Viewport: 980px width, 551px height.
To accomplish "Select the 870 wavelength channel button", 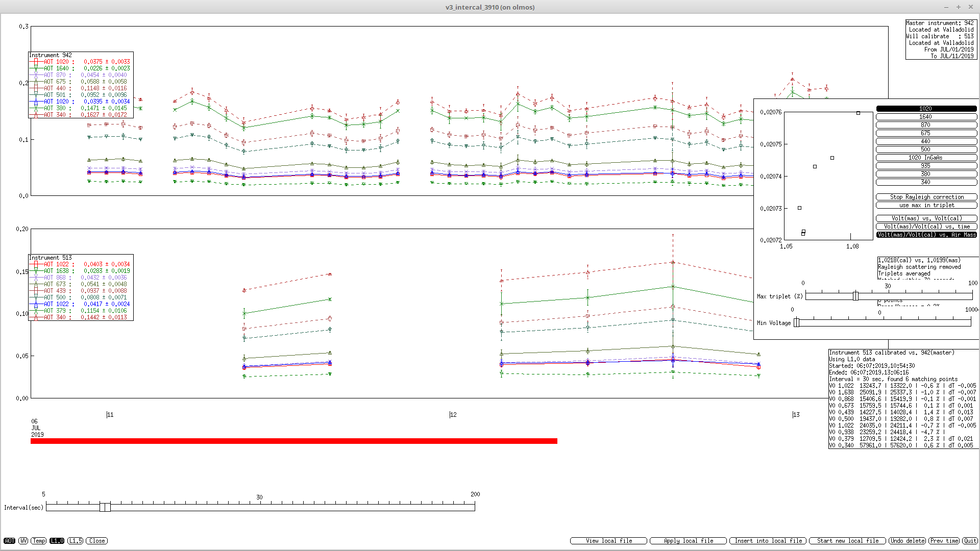I will point(926,125).
